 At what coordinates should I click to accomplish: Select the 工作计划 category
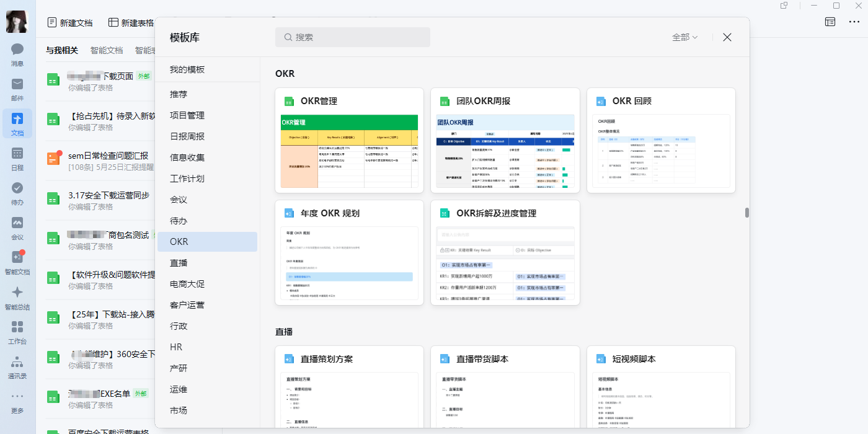pos(207,179)
